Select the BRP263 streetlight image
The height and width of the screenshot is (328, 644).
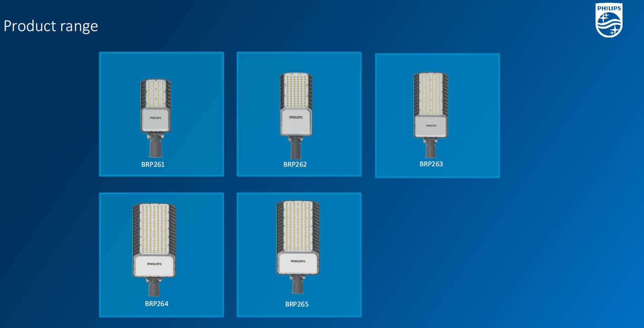431,115
